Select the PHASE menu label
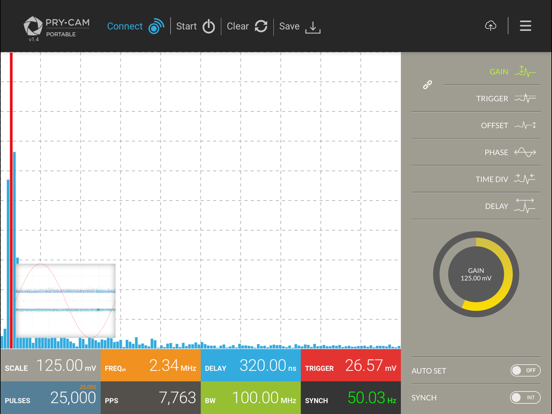 [496, 152]
